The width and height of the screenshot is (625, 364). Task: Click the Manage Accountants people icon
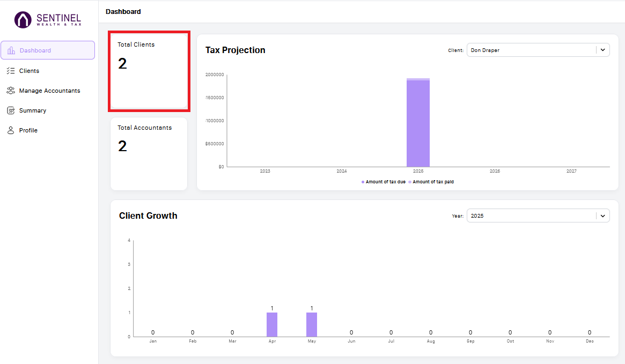11,91
